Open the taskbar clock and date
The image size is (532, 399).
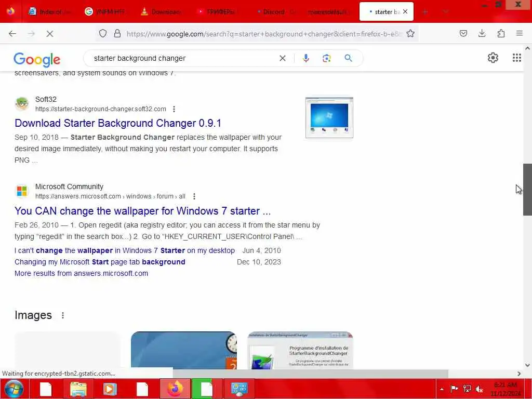click(x=506, y=389)
